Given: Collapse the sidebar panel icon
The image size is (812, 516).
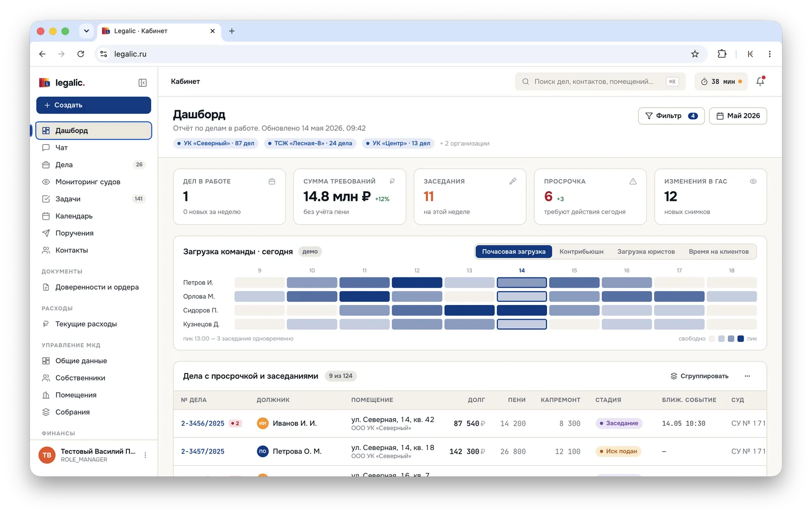Looking at the screenshot, I should tap(143, 83).
